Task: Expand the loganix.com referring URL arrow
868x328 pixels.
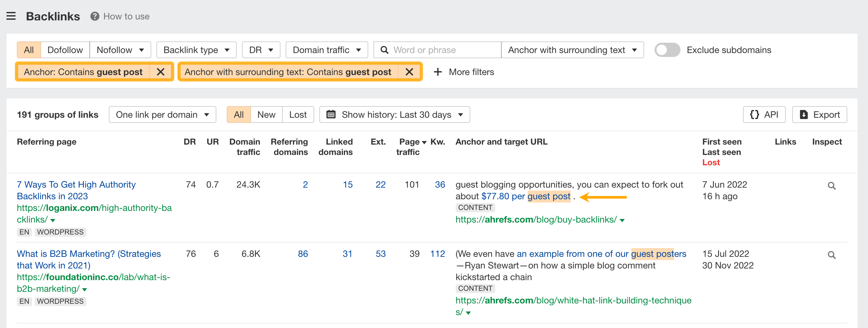Action: point(53,220)
